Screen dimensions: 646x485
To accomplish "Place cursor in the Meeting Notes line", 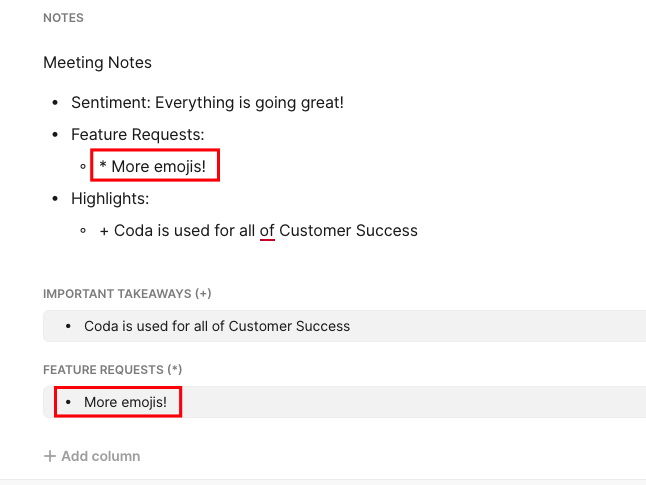I will (x=97, y=62).
